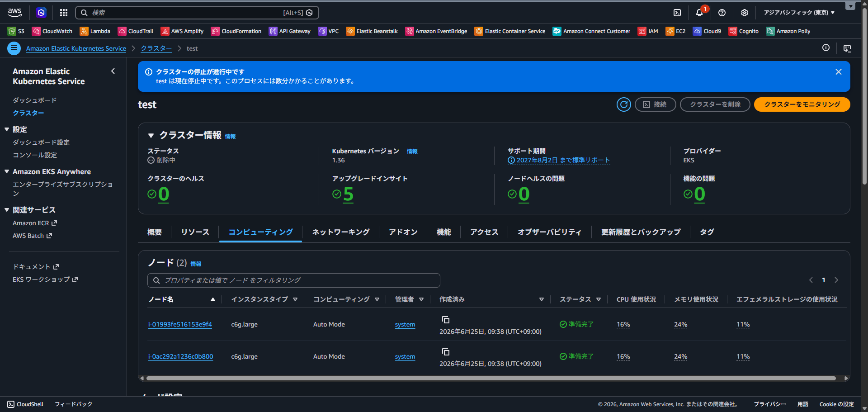Open Elastic Container Service shortcut

click(x=510, y=31)
